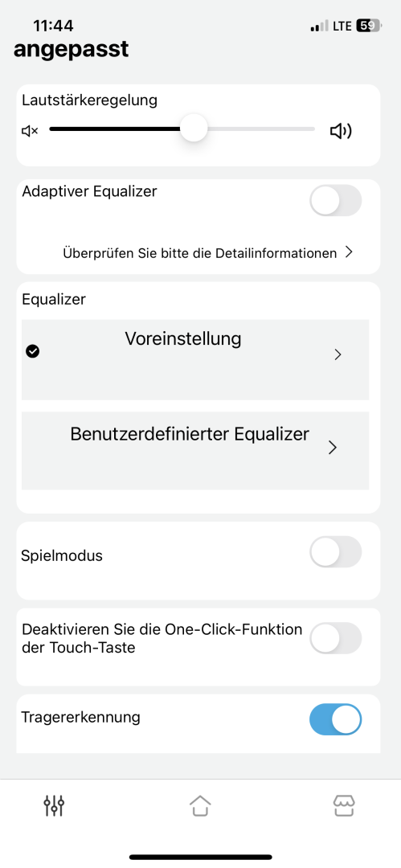
Task: Disable the Tragererkennung switch
Action: click(x=336, y=719)
